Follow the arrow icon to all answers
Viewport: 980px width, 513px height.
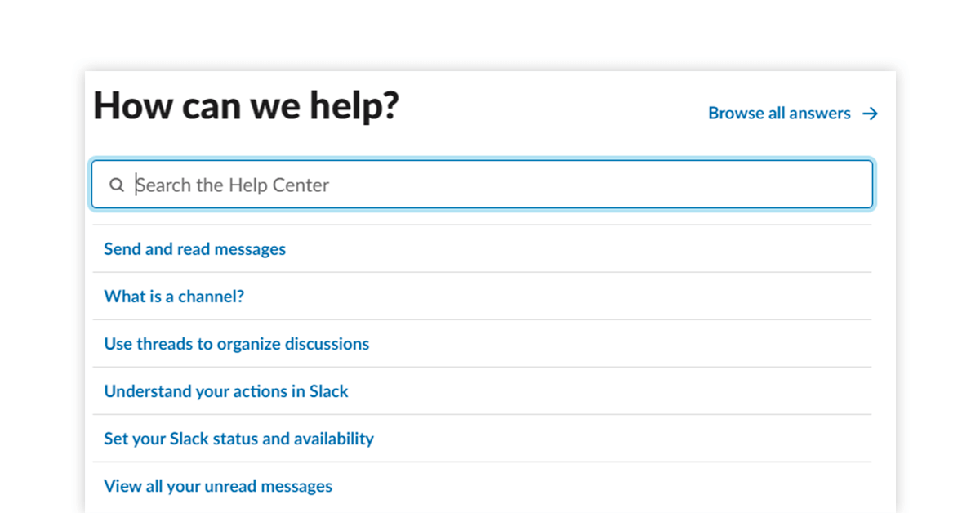871,114
